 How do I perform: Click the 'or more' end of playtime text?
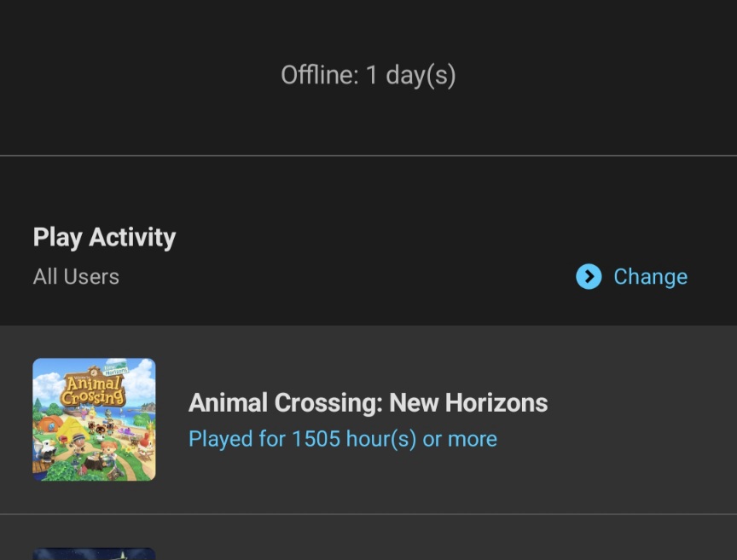click(460, 439)
